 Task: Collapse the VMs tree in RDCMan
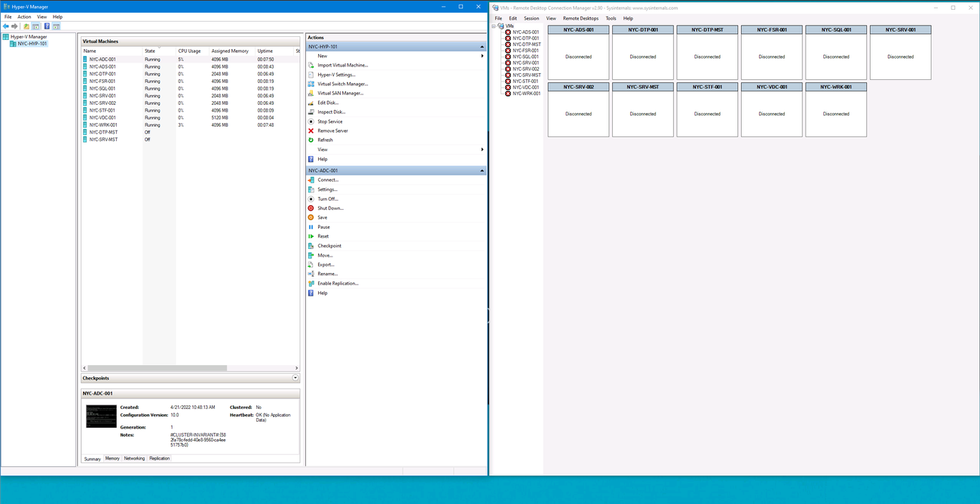(495, 26)
